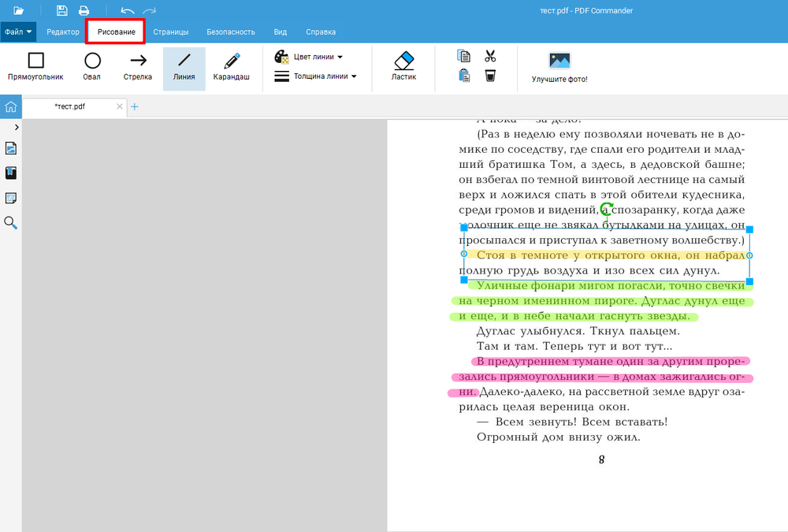Redo the last action
The width and height of the screenshot is (788, 532).
click(x=149, y=10)
